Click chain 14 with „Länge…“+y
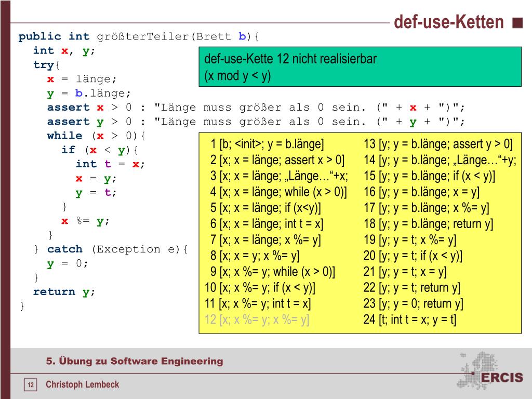Image resolution: width=532 pixels, height=399 pixels. [440, 160]
